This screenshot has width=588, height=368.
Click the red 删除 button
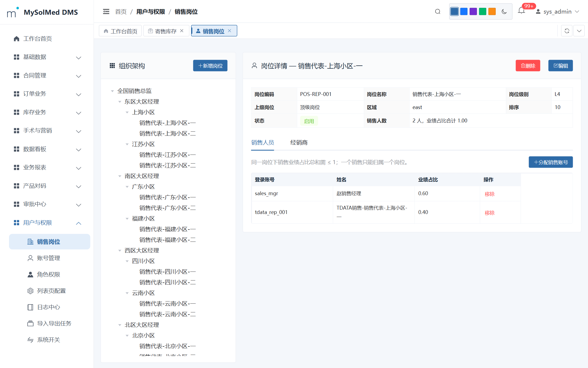[x=528, y=66]
